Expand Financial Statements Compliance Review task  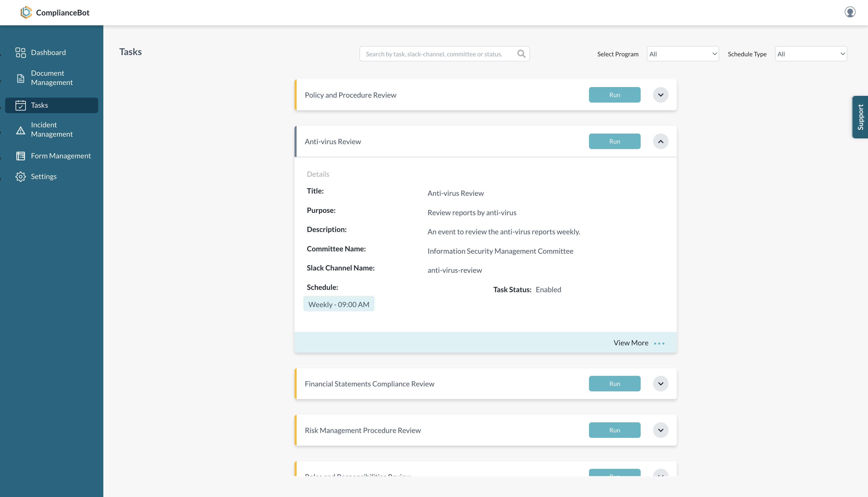point(661,384)
